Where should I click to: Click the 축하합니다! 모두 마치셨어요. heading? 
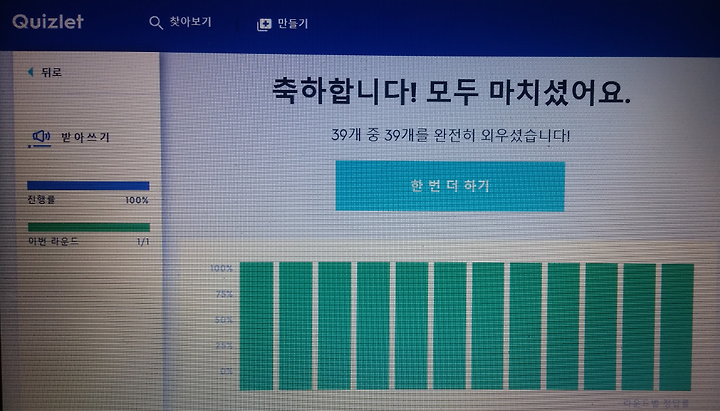point(451,90)
